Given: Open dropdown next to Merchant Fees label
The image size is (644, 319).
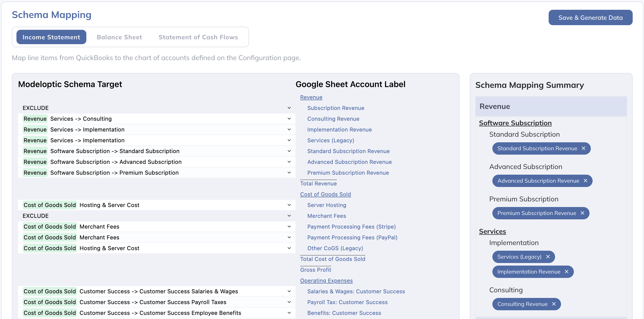Looking at the screenshot, I should point(289,216).
